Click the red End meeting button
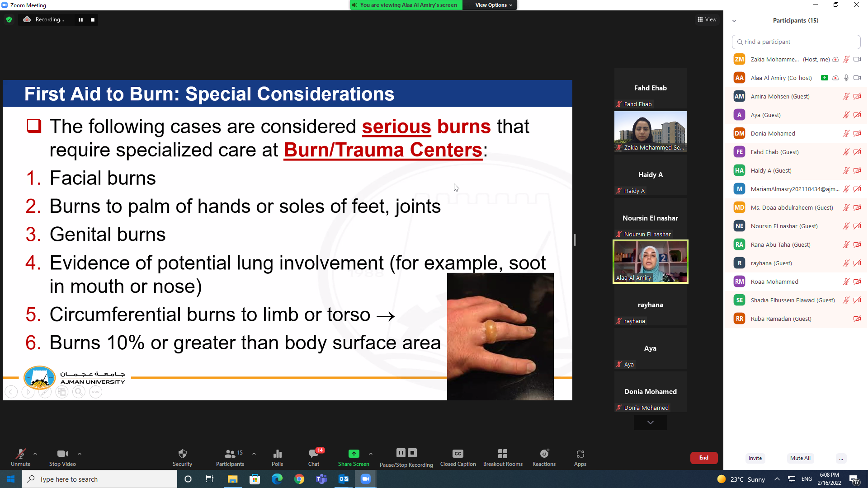Viewport: 868px width, 488px height. (703, 458)
